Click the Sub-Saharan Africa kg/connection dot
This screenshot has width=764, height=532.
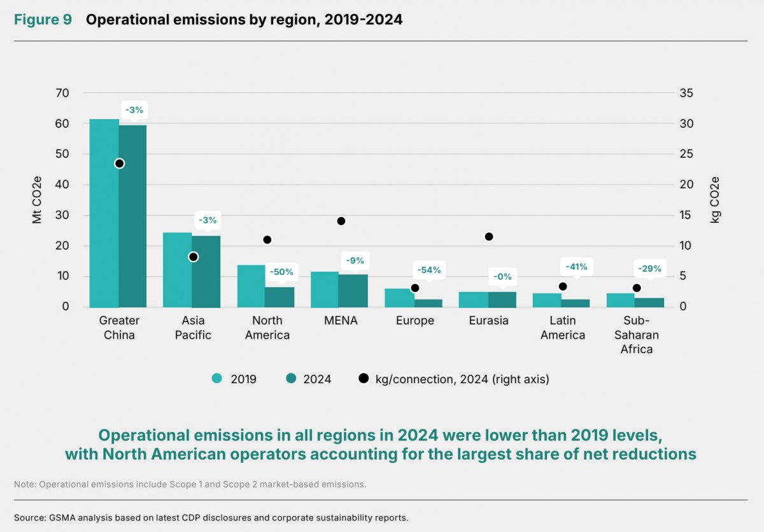637,288
